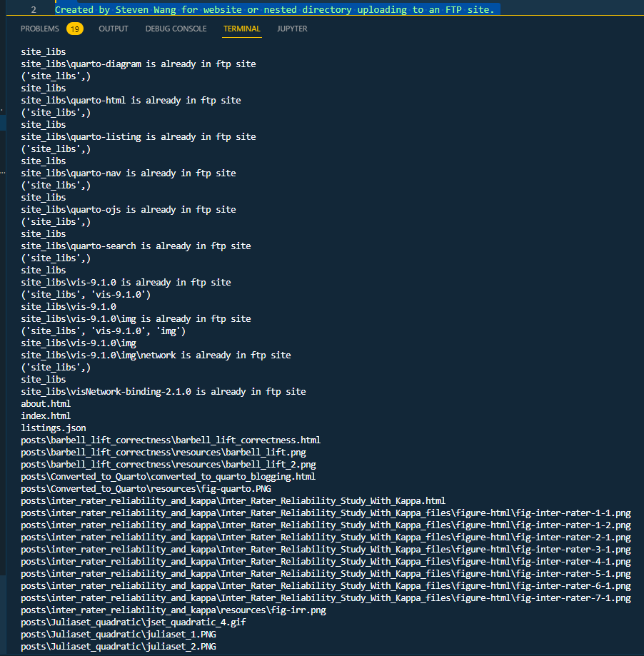Switch to the DEBUG CONSOLE tab
The image size is (644, 656).
click(176, 29)
